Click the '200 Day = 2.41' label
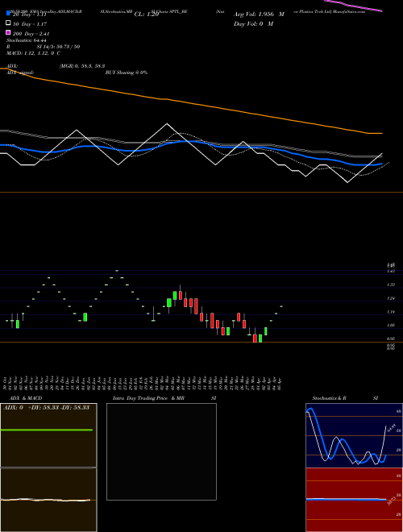 click(31, 34)
